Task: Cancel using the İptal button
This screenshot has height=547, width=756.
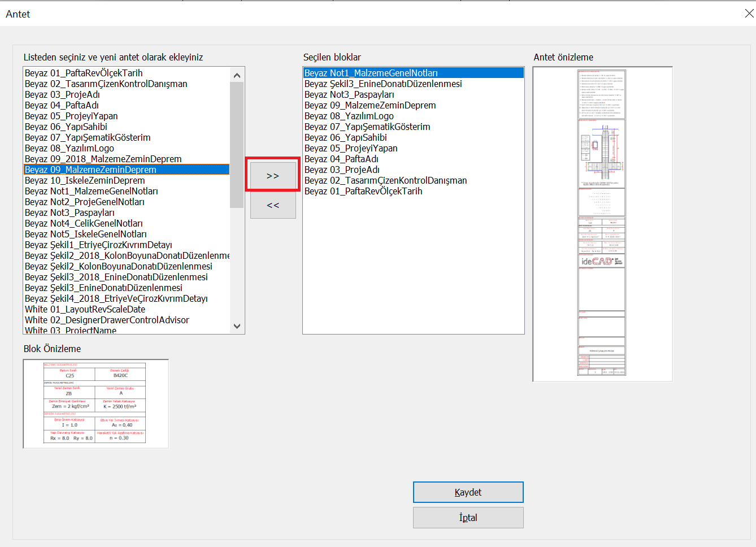Action: (x=468, y=518)
